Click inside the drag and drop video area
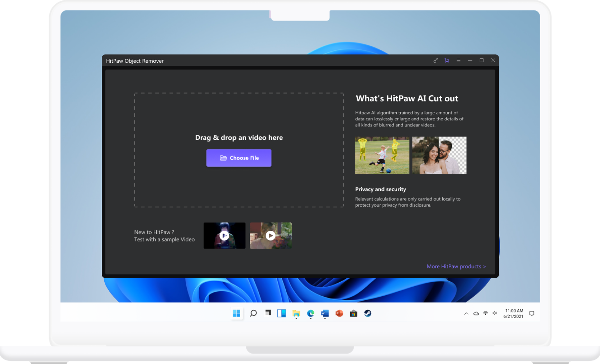Image resolution: width=600 pixels, height=364 pixels. click(x=239, y=111)
